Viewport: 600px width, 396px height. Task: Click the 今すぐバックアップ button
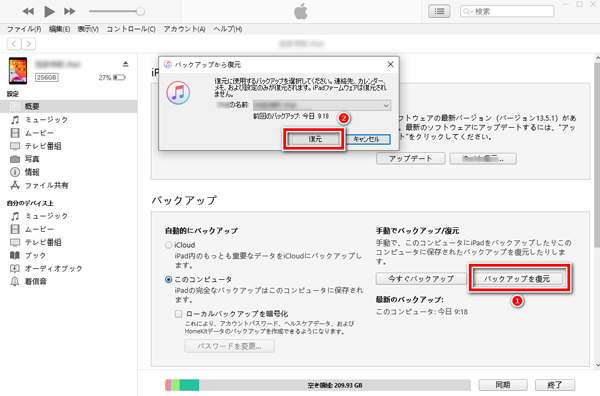coord(421,279)
